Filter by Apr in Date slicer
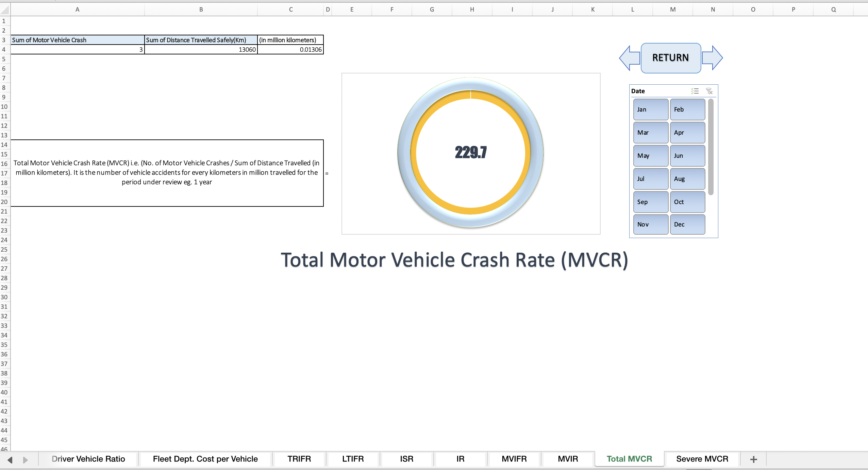 pyautogui.click(x=687, y=133)
